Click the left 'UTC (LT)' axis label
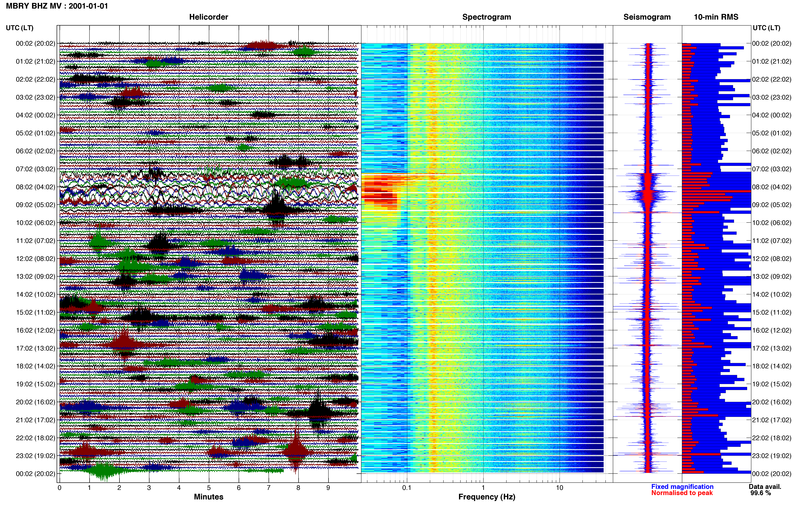This screenshot has height=508, width=812. click(20, 28)
